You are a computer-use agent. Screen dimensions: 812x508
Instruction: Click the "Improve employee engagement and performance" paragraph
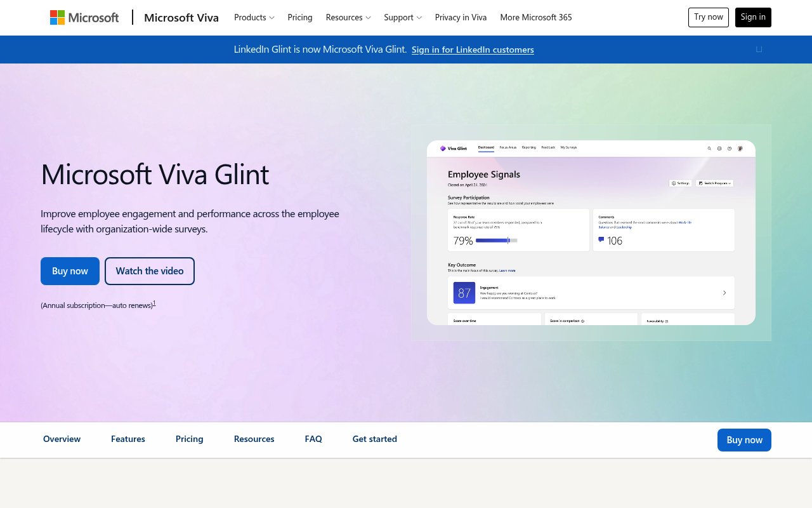point(190,221)
